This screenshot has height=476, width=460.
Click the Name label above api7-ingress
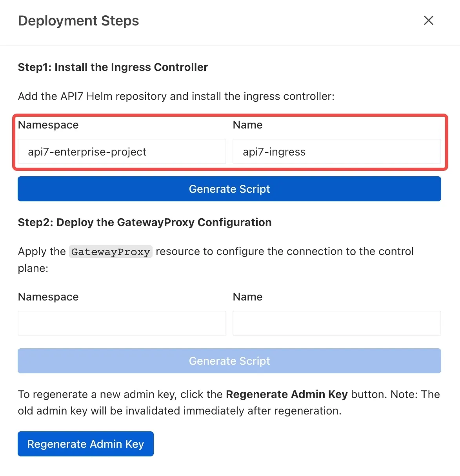pyautogui.click(x=247, y=125)
